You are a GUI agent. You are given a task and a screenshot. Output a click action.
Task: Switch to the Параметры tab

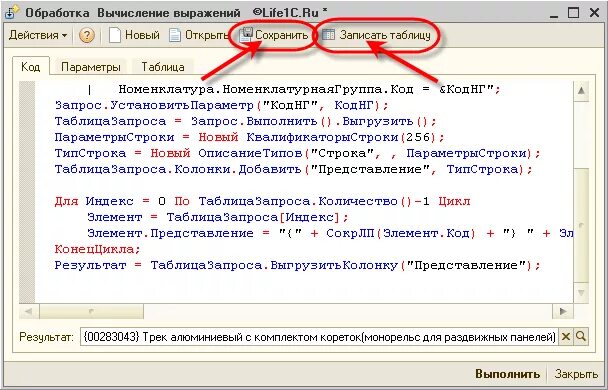pos(91,67)
